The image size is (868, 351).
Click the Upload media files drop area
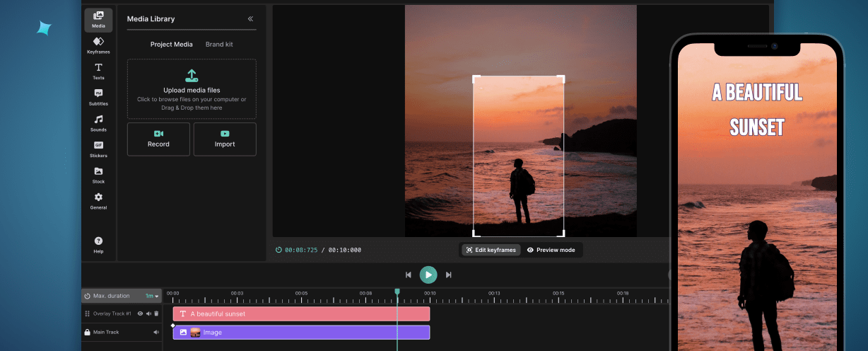pos(192,89)
